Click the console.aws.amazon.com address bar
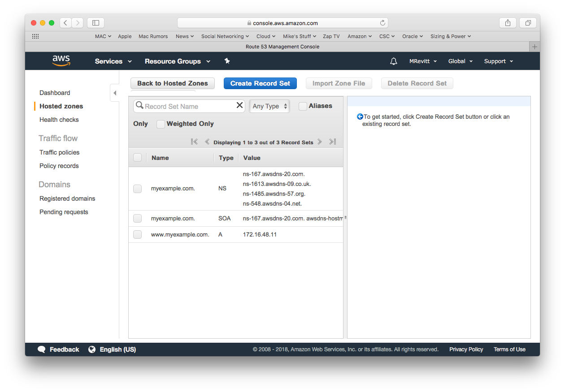 coord(282,23)
